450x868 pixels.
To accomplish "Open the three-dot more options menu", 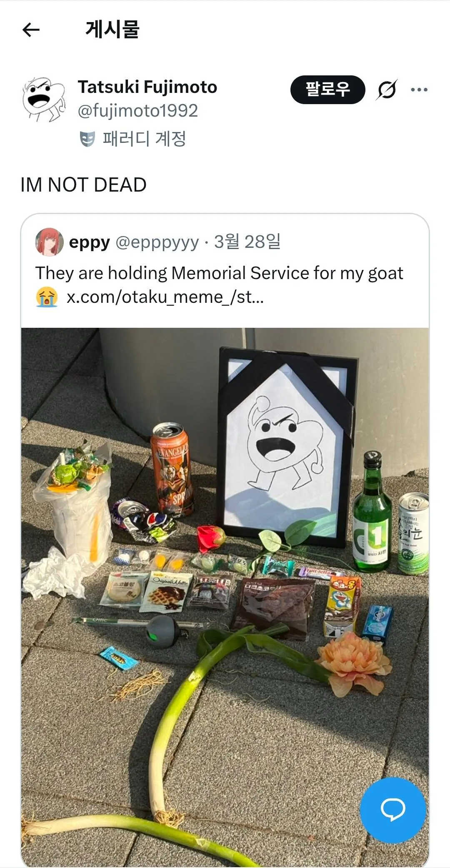I will point(419,90).
